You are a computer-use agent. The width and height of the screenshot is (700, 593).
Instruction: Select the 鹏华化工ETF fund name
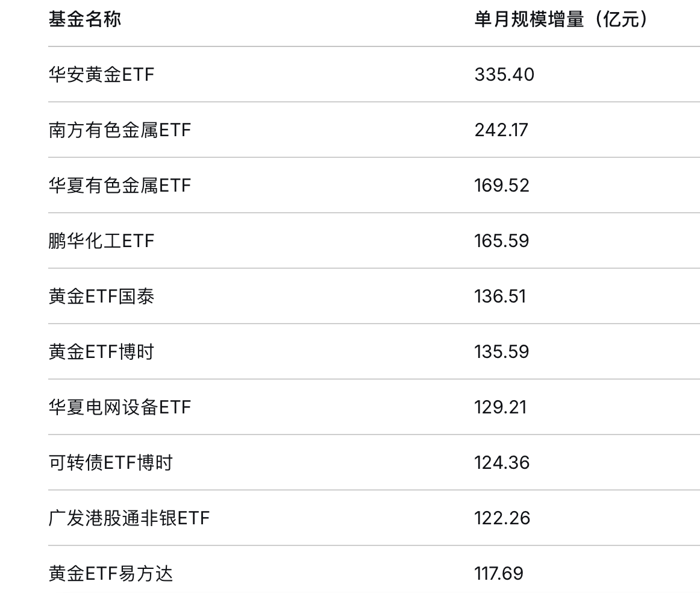pos(101,241)
